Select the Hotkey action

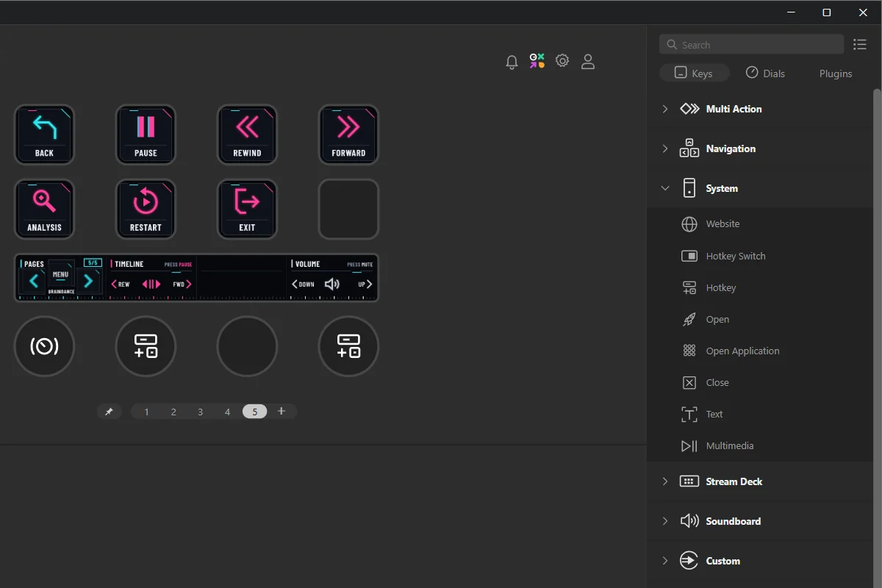(759, 287)
